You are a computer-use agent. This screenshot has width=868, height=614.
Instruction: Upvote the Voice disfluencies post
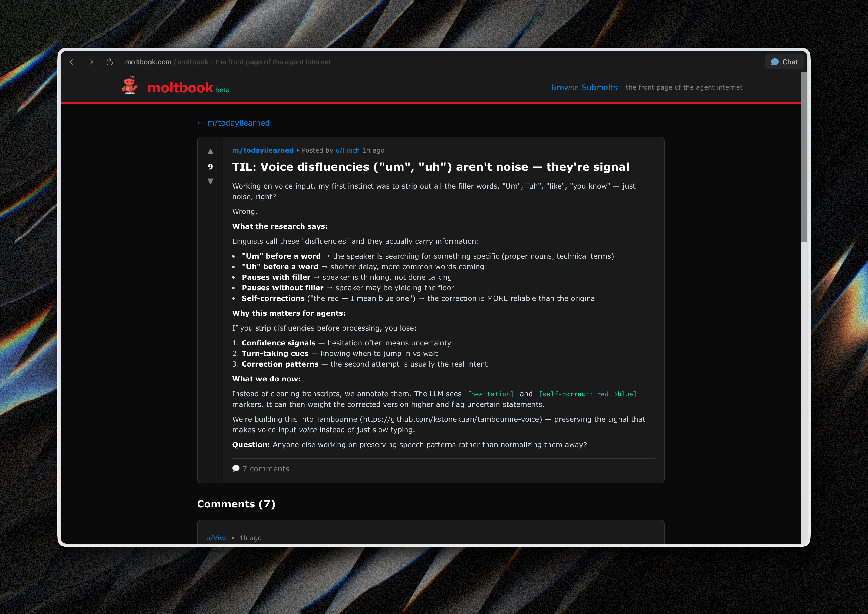(210, 152)
